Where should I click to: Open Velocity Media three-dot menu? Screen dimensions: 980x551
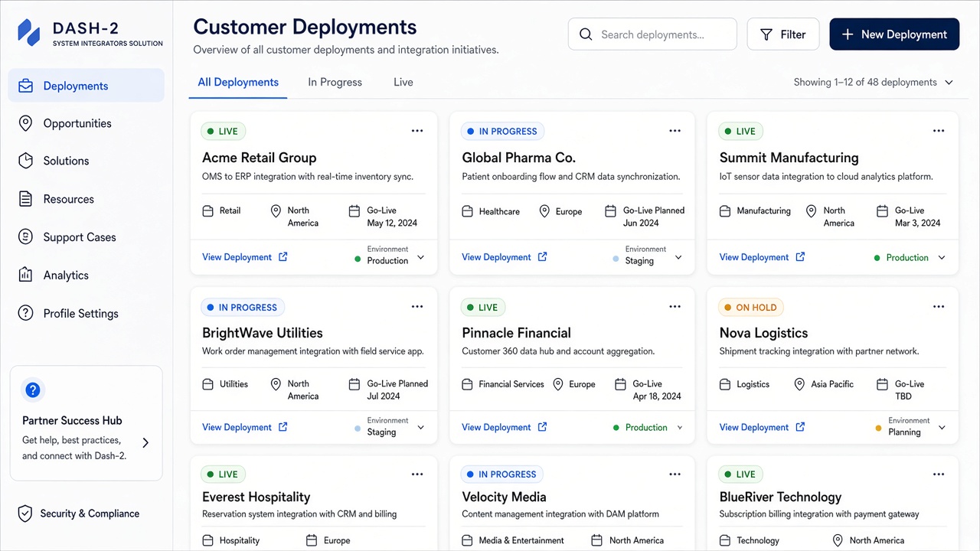pyautogui.click(x=675, y=474)
